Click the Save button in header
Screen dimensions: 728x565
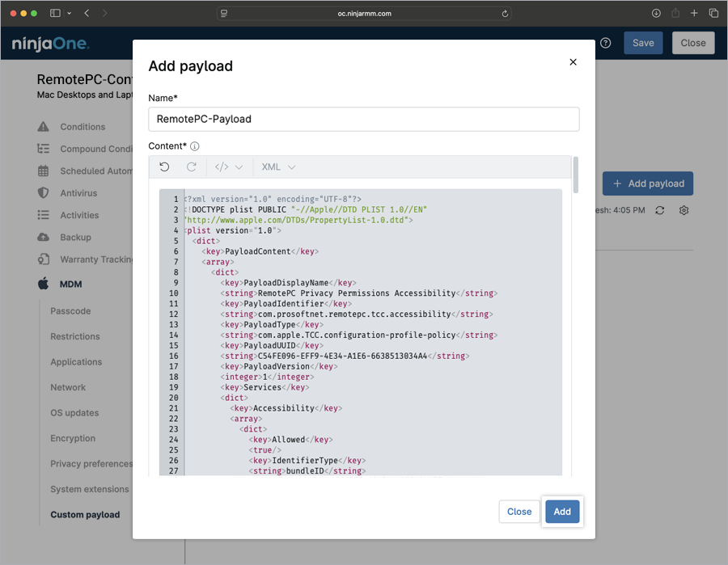(643, 43)
